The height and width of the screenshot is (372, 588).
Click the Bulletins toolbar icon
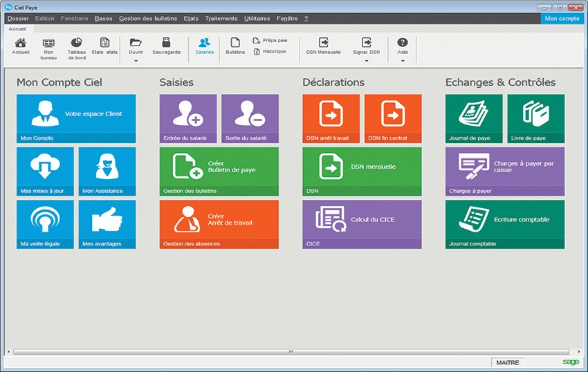[235, 46]
